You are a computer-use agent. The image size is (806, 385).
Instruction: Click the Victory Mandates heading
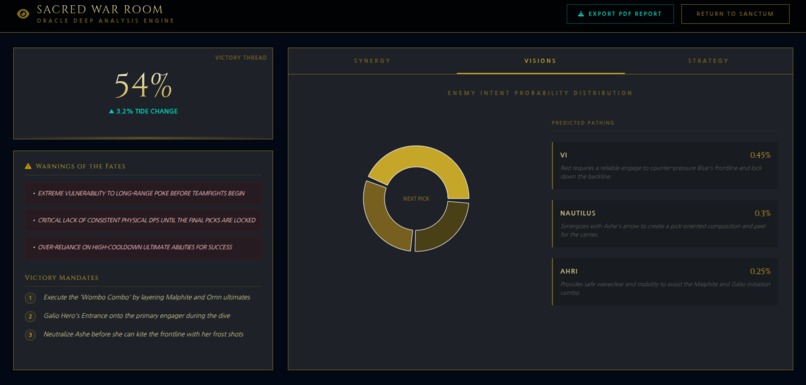pos(62,278)
